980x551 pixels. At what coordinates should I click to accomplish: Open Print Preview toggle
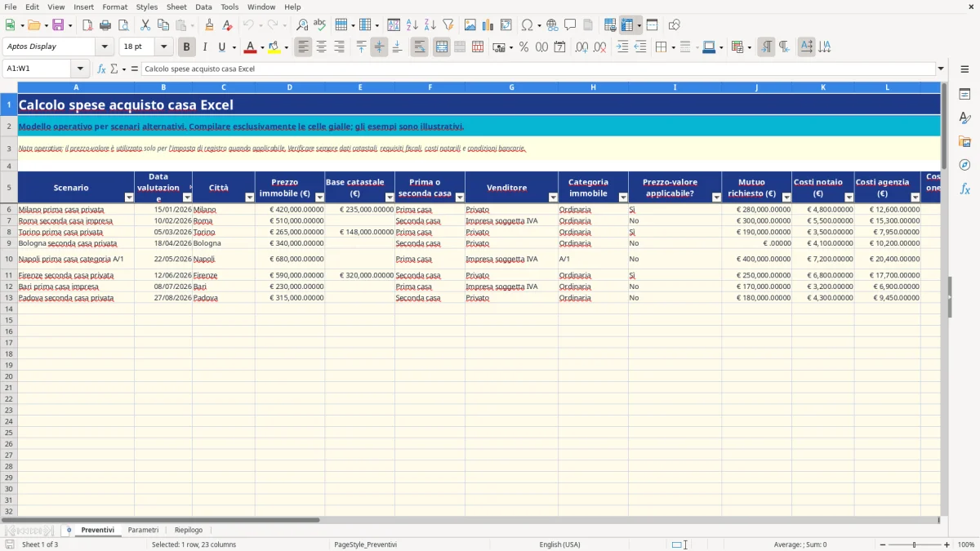123,25
